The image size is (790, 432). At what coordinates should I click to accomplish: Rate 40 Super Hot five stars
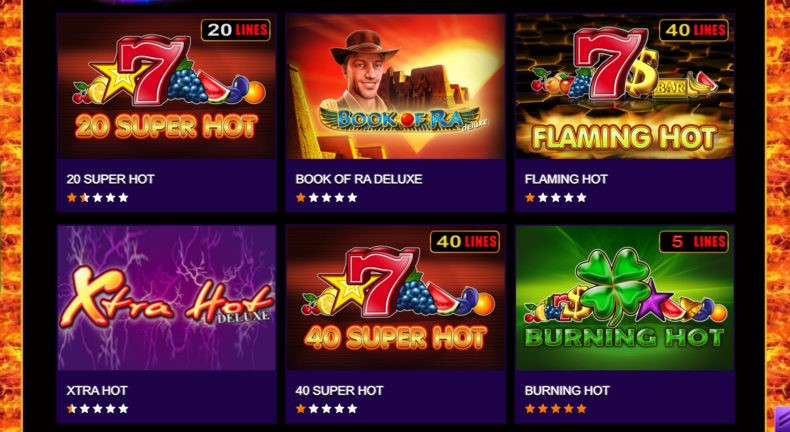coord(352,409)
